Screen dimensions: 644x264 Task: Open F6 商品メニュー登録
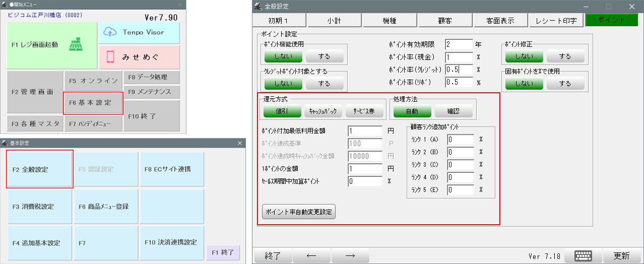coord(106,207)
